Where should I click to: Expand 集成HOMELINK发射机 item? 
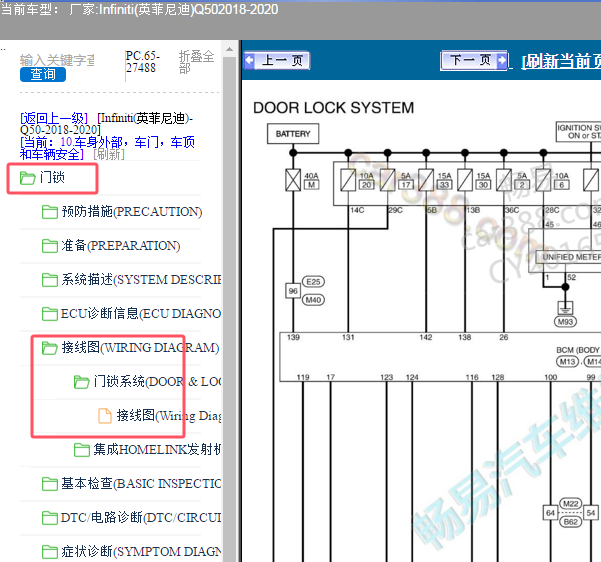point(158,449)
